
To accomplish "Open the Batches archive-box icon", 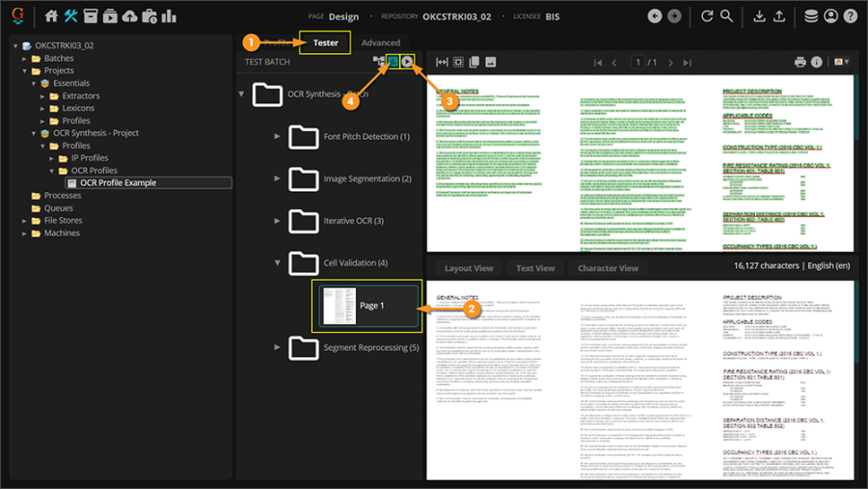I will (x=91, y=16).
